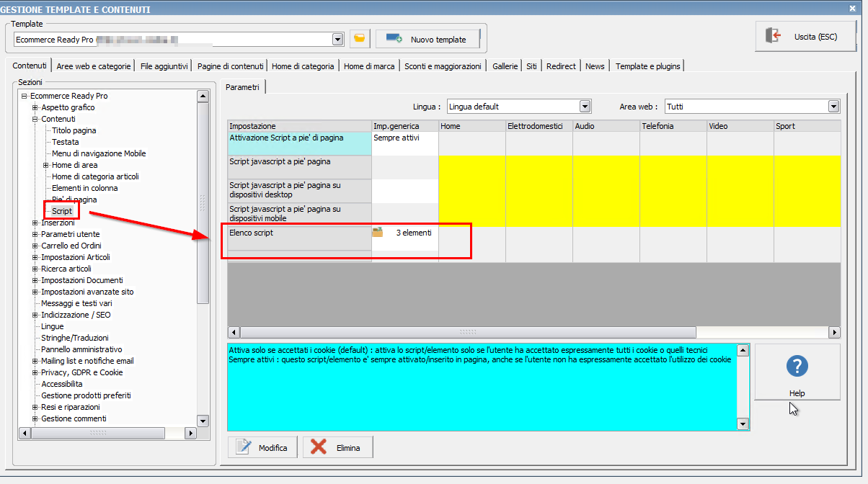Click the Uscita (ESC) exit button
Image resolution: width=868 pixels, height=484 pixels.
tap(805, 36)
